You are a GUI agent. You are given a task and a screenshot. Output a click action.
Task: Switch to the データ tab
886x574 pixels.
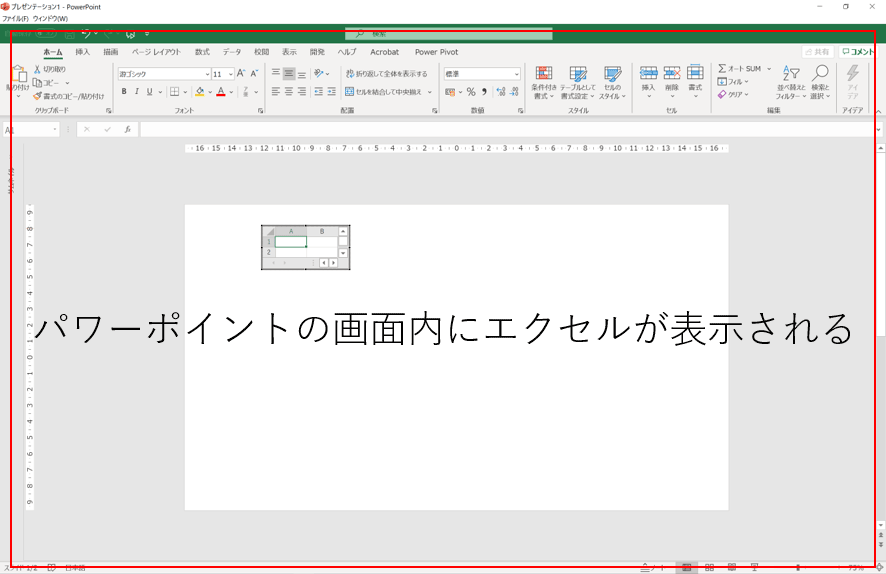point(232,52)
